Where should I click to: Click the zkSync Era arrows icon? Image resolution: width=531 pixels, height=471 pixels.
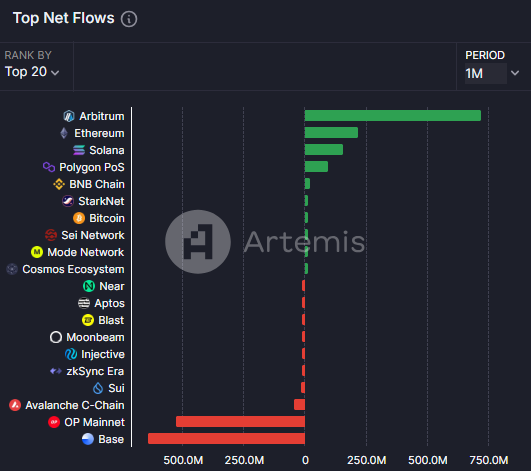click(56, 371)
